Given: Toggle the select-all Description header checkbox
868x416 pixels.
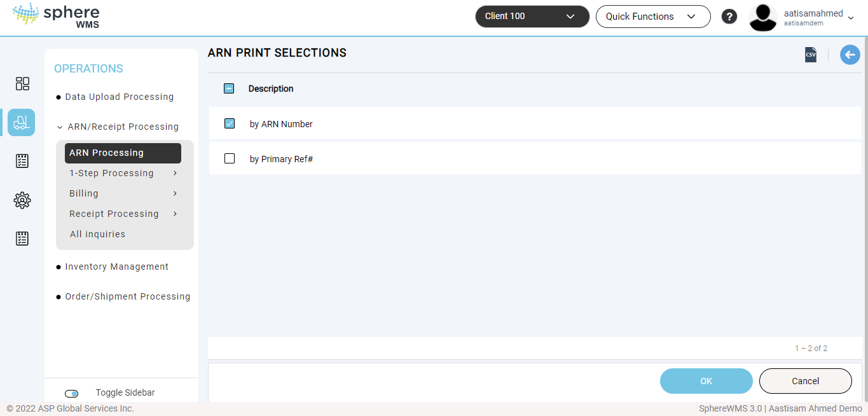Looking at the screenshot, I should (229, 88).
